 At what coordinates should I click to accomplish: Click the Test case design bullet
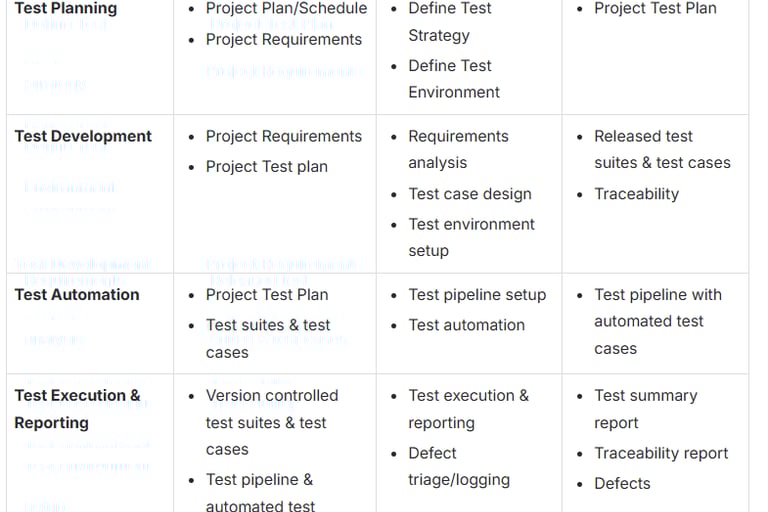click(469, 194)
